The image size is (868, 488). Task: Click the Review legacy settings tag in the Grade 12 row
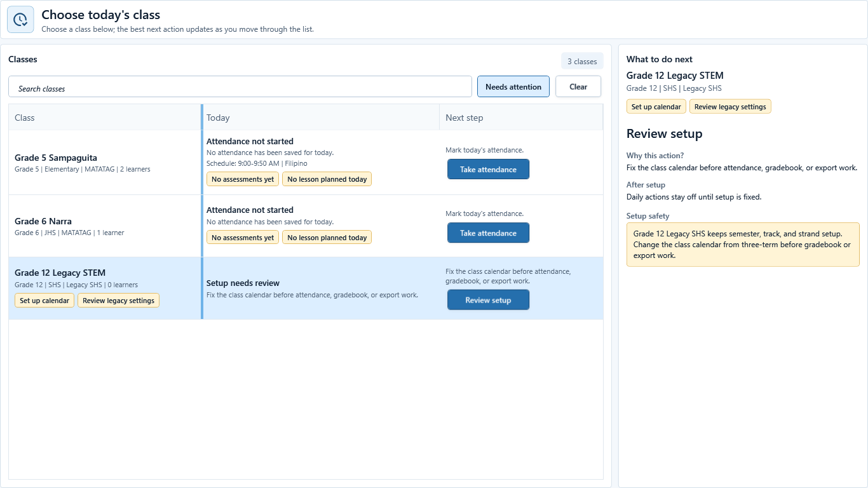point(119,301)
